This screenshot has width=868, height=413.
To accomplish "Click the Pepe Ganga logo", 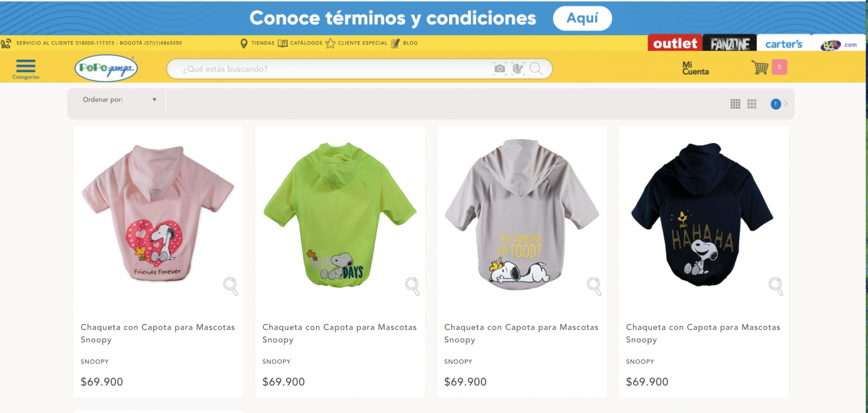I will click(106, 68).
